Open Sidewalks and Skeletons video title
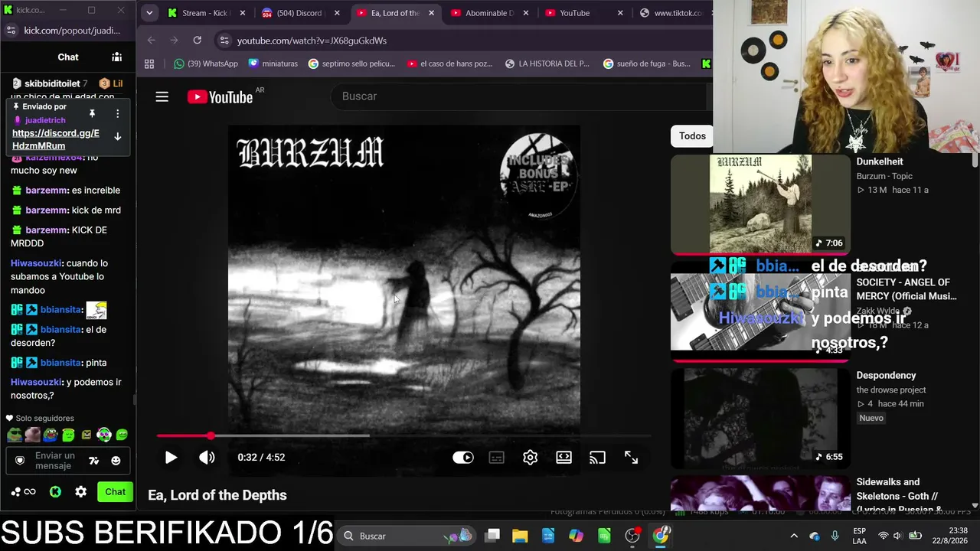 pos(900,496)
